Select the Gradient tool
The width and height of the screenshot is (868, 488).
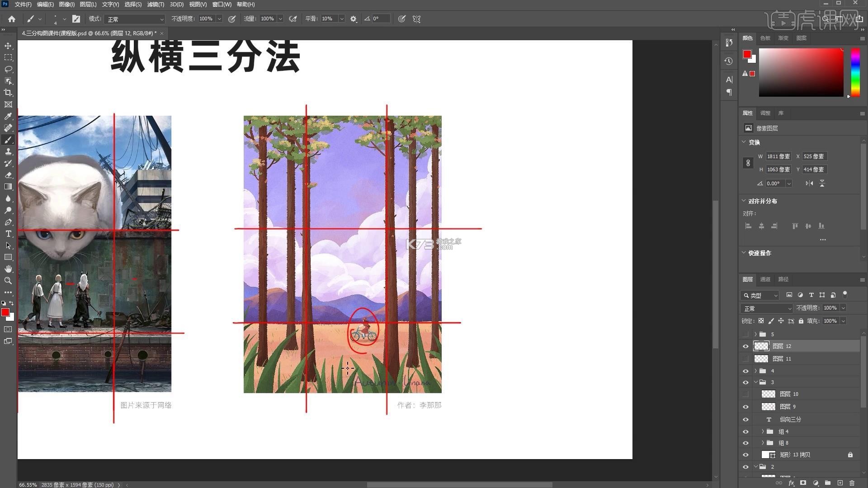(x=8, y=187)
